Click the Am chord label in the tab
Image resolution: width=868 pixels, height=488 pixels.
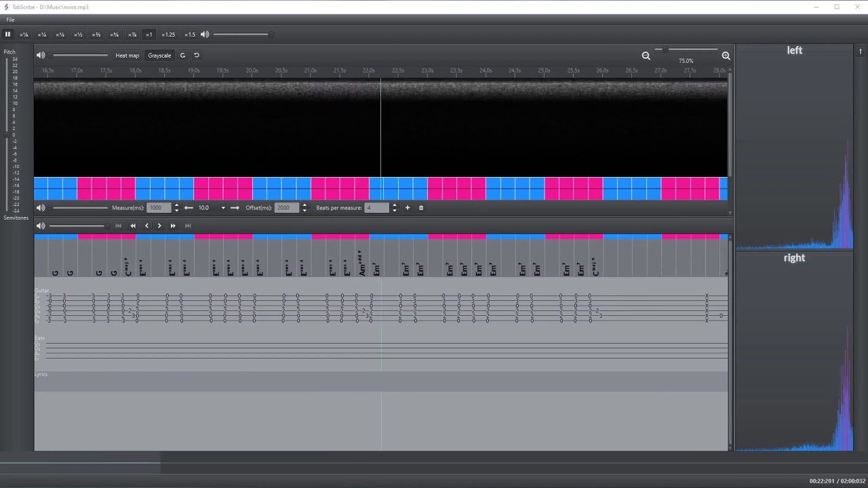(x=361, y=263)
